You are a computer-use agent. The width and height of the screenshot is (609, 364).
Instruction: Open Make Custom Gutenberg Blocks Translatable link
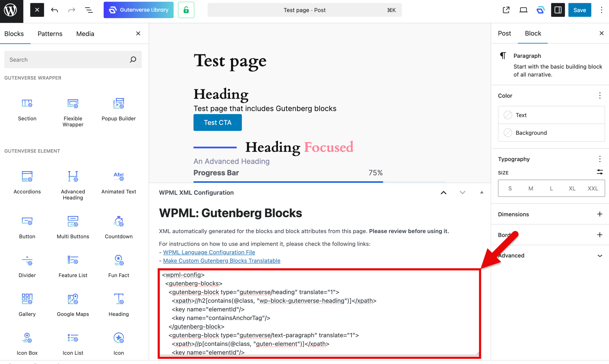221,260
